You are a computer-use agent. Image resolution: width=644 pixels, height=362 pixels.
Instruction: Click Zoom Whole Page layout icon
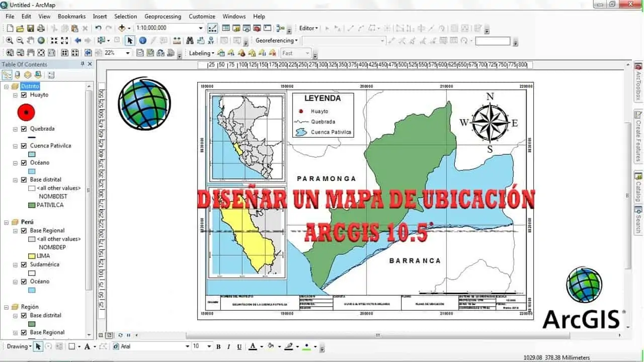tap(41, 53)
